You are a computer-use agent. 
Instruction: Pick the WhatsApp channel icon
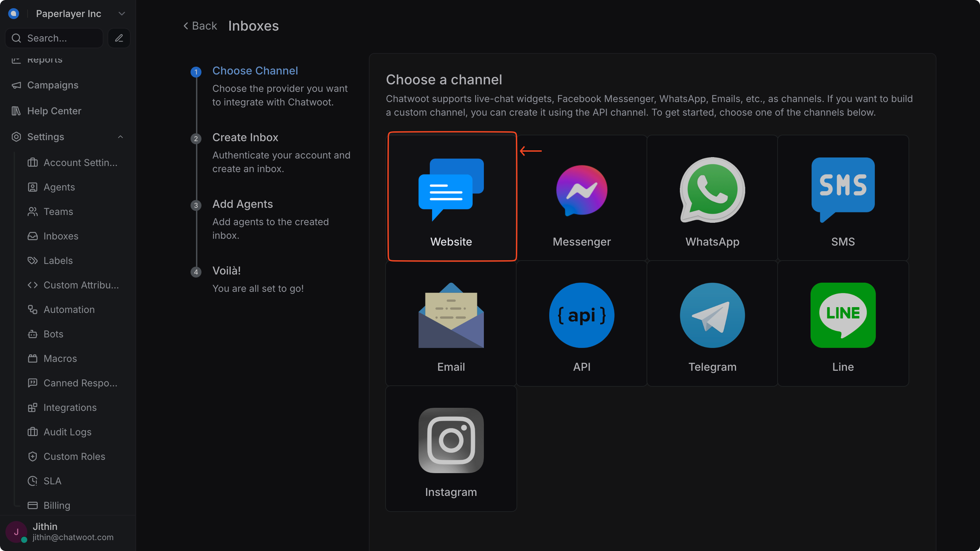pyautogui.click(x=712, y=190)
